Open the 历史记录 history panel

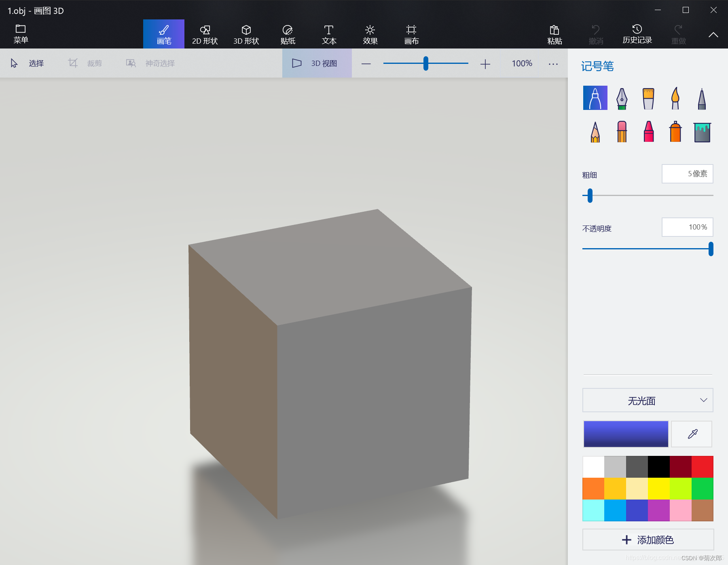[x=636, y=34]
